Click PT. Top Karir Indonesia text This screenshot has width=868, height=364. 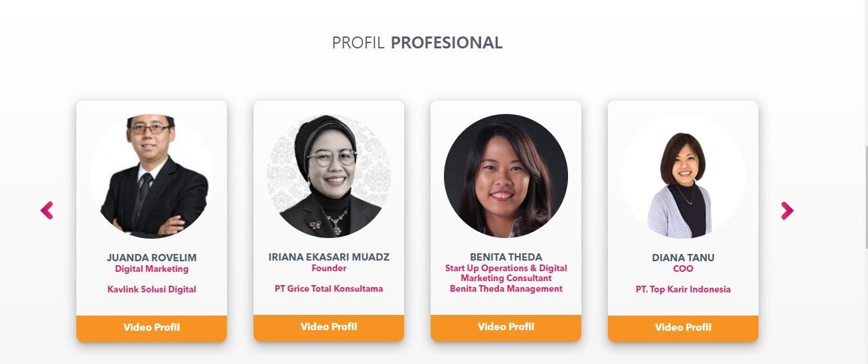tap(683, 289)
